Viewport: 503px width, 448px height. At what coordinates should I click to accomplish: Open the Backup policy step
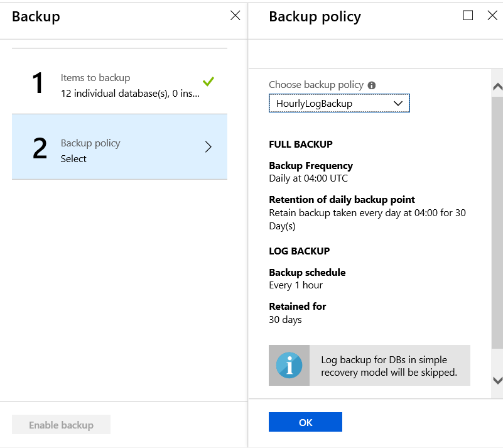(120, 147)
